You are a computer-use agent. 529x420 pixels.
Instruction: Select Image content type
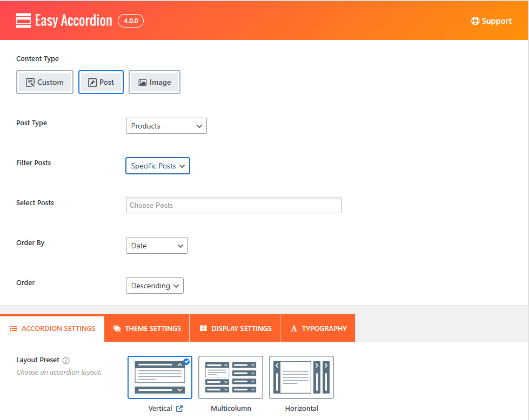coord(155,82)
